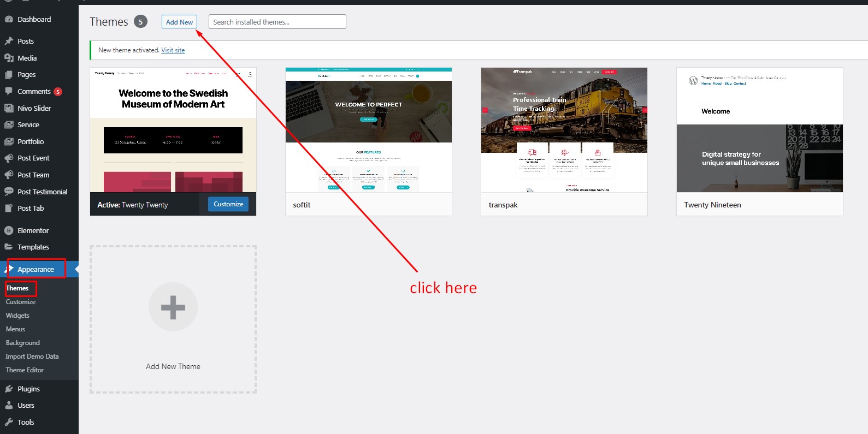Viewport: 868px width, 434px height.
Task: Click the Portfolio menu icon
Action: (9, 141)
